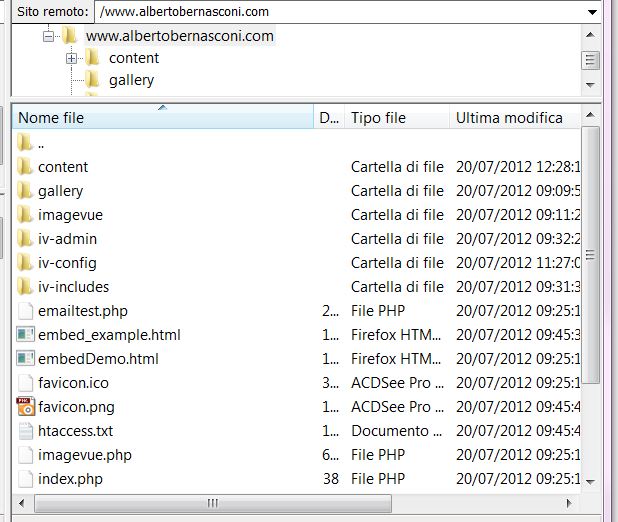Open the remote site path dropdown
The width and height of the screenshot is (618, 522).
[x=592, y=12]
